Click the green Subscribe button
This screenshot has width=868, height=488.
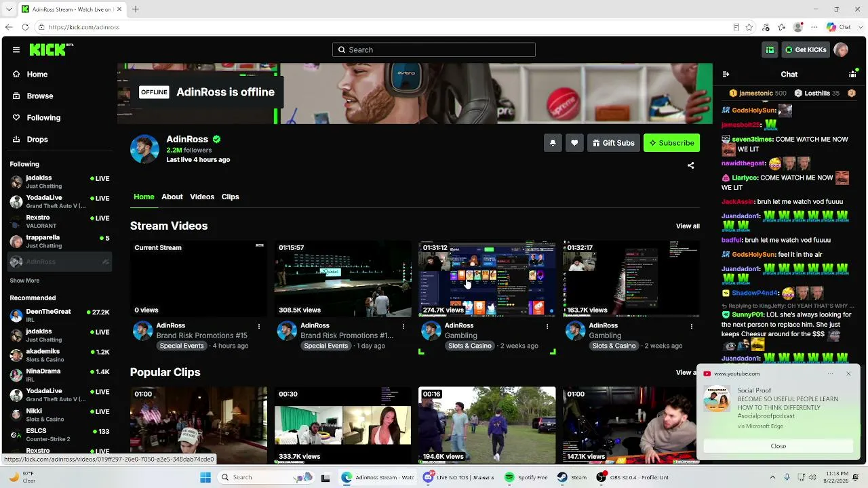click(x=671, y=143)
